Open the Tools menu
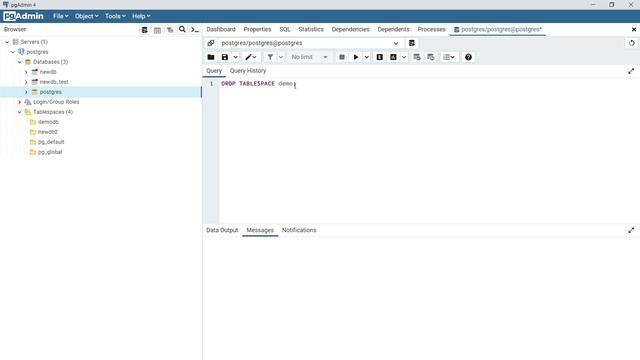This screenshot has width=640, height=360. [115, 16]
